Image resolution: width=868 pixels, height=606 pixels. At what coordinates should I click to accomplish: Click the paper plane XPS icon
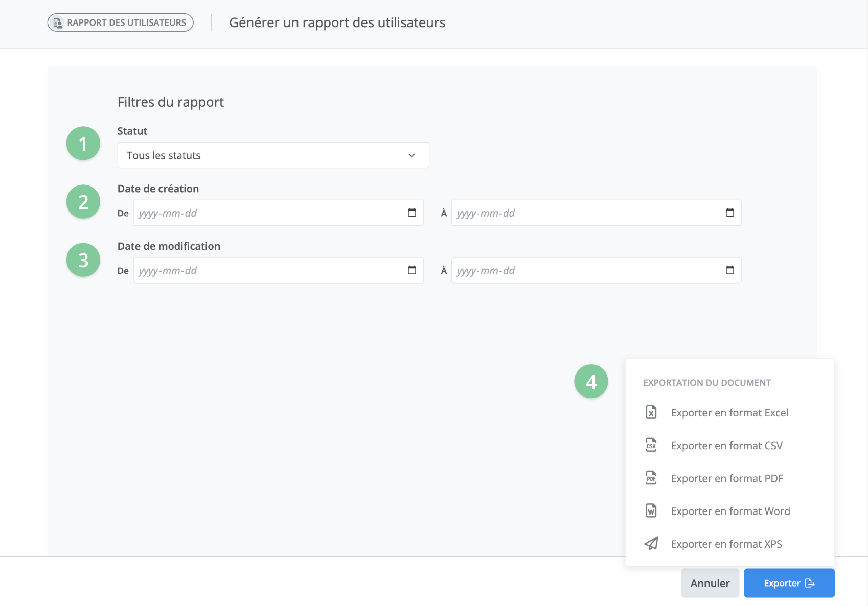pos(651,543)
